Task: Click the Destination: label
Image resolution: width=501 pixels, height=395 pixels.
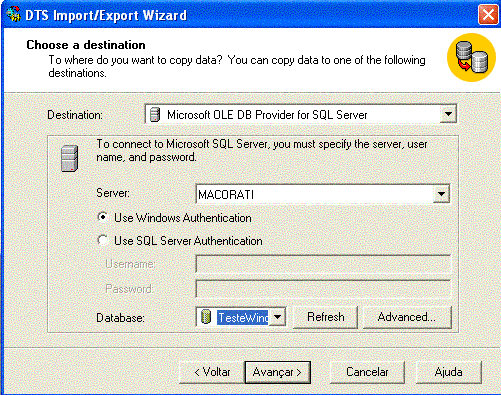Action: point(75,115)
